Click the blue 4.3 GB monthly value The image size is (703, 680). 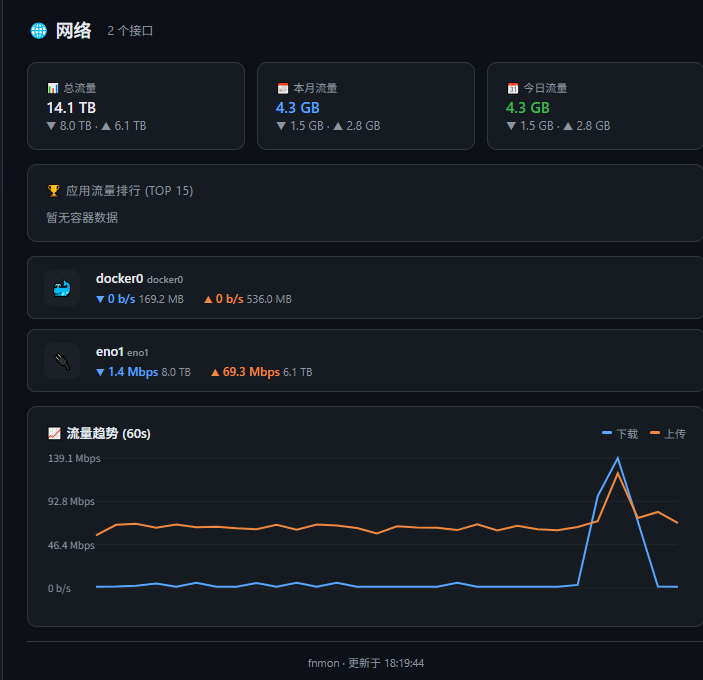tap(298, 108)
